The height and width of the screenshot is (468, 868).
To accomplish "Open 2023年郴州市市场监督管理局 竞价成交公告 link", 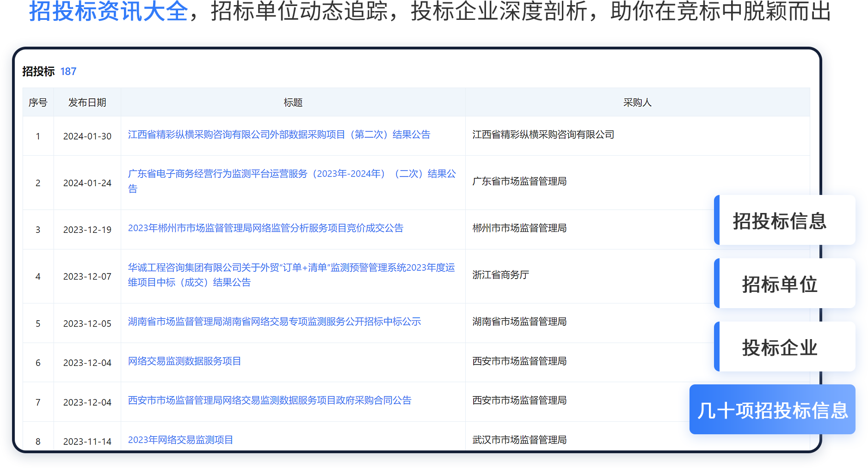I will 265,228.
